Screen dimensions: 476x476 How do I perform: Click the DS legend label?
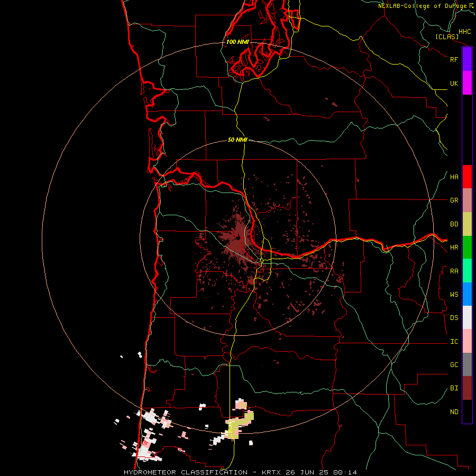click(x=454, y=317)
